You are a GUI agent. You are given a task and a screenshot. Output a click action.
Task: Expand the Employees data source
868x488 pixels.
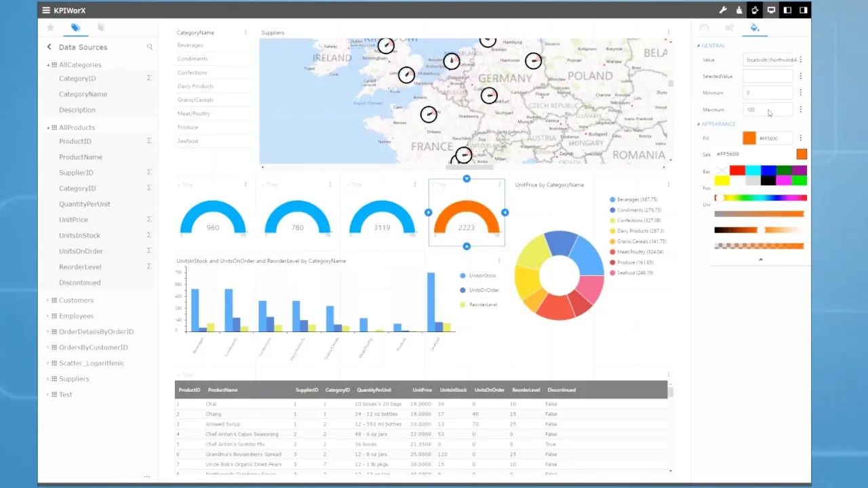click(48, 316)
